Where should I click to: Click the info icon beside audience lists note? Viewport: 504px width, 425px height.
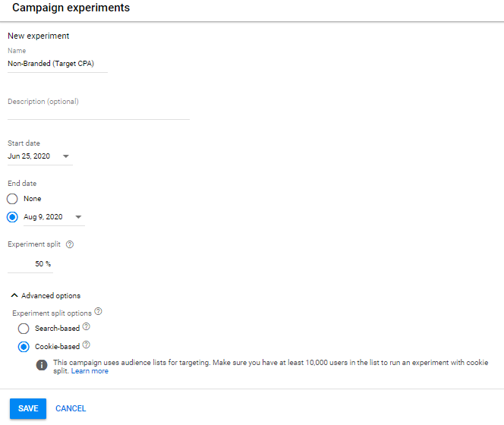point(42,365)
